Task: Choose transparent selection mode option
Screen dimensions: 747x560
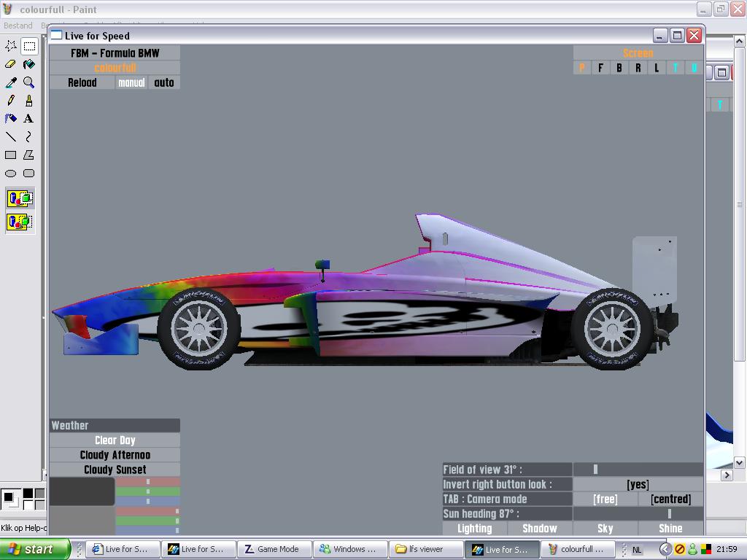Action: pyautogui.click(x=20, y=222)
